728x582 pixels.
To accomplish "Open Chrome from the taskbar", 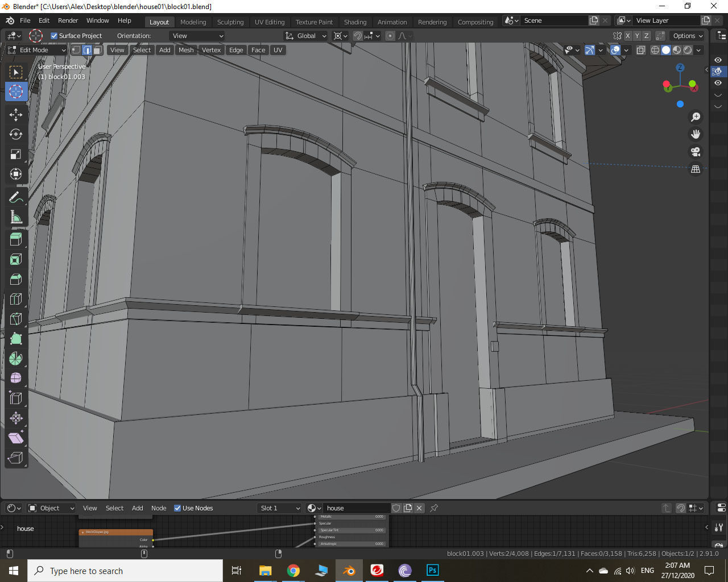I will coord(293,570).
